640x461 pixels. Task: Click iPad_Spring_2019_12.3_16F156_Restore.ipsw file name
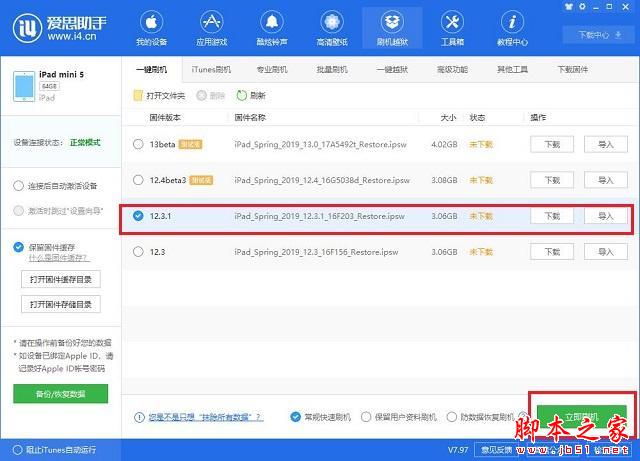pyautogui.click(x=316, y=252)
